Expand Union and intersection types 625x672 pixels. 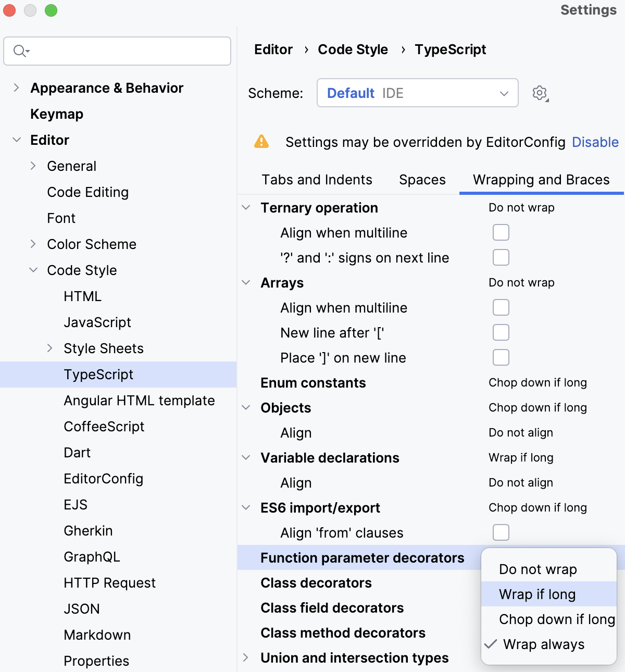(245, 658)
